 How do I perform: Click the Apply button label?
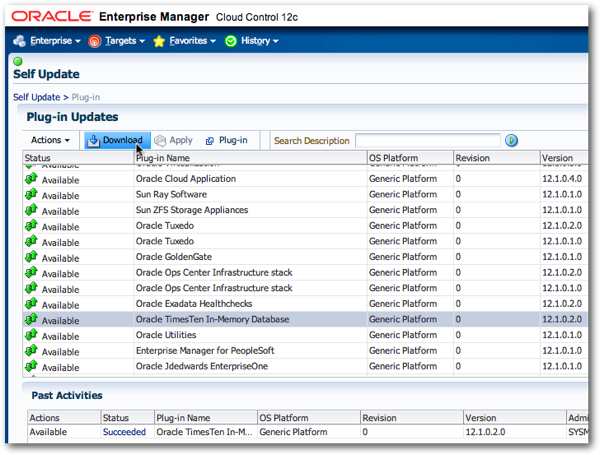click(x=181, y=140)
